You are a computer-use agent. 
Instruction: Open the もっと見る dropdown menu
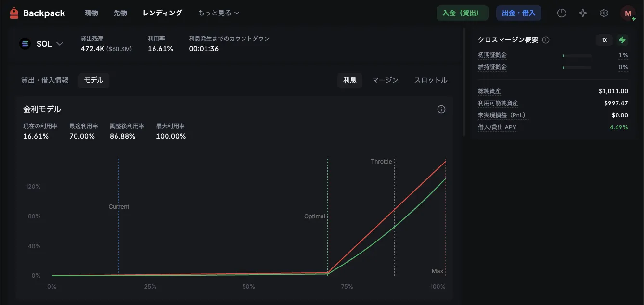(219, 13)
